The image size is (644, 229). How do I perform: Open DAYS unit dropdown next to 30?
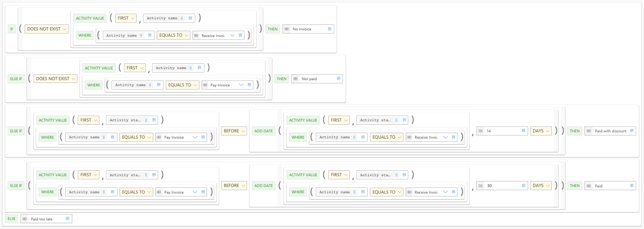coord(541,186)
